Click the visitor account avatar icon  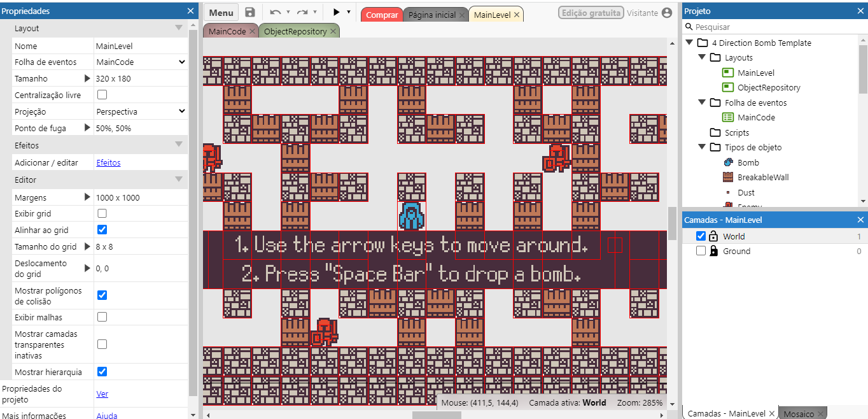click(x=666, y=13)
